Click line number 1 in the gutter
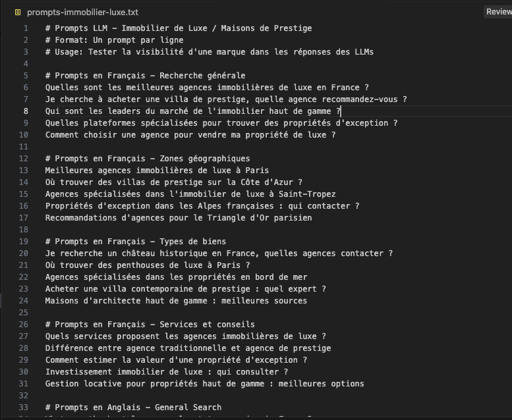Viewport: 512px width, 420px height. coord(26,28)
